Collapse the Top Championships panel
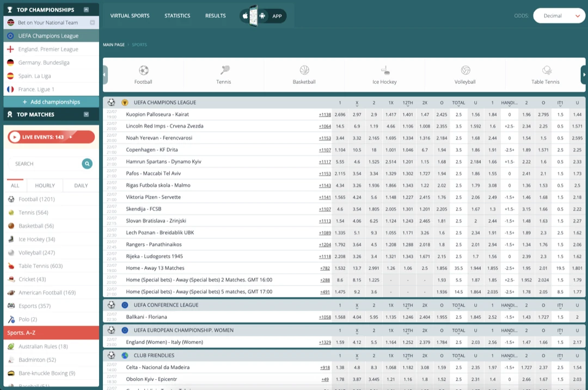 [x=86, y=10]
